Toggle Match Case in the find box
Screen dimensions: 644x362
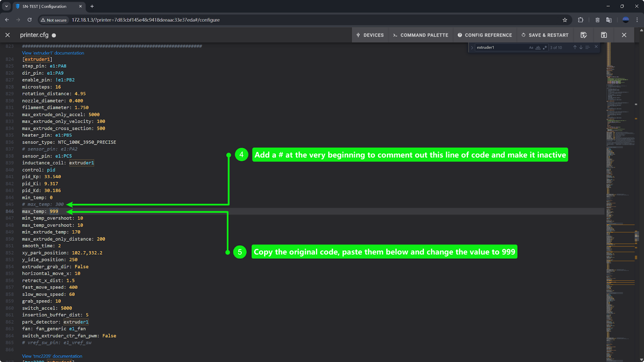click(x=531, y=47)
